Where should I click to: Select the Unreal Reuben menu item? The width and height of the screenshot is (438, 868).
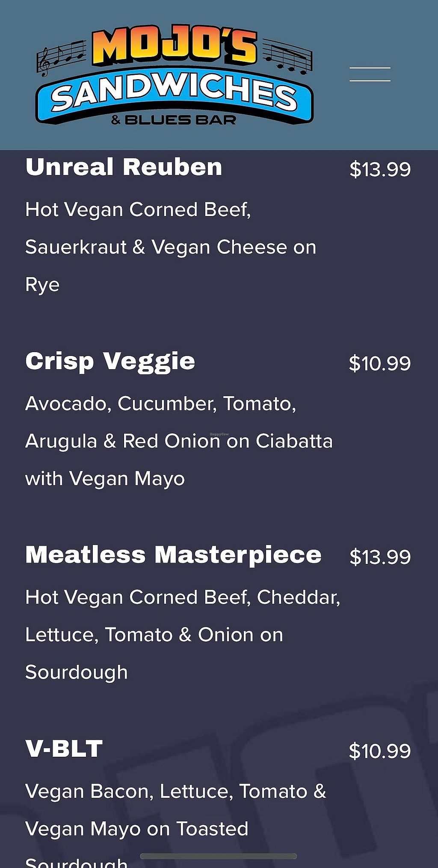pyautogui.click(x=124, y=167)
